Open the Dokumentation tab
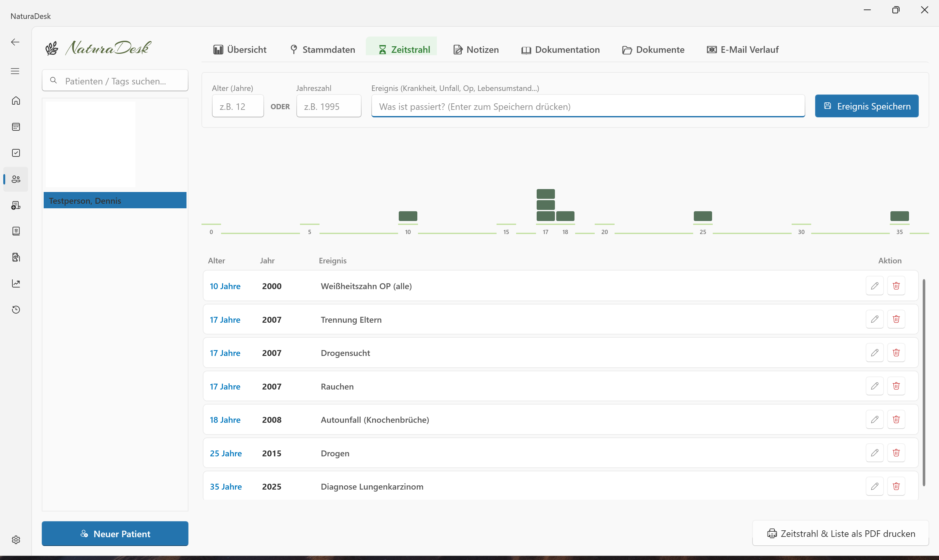The height and width of the screenshot is (560, 939). coord(560,50)
